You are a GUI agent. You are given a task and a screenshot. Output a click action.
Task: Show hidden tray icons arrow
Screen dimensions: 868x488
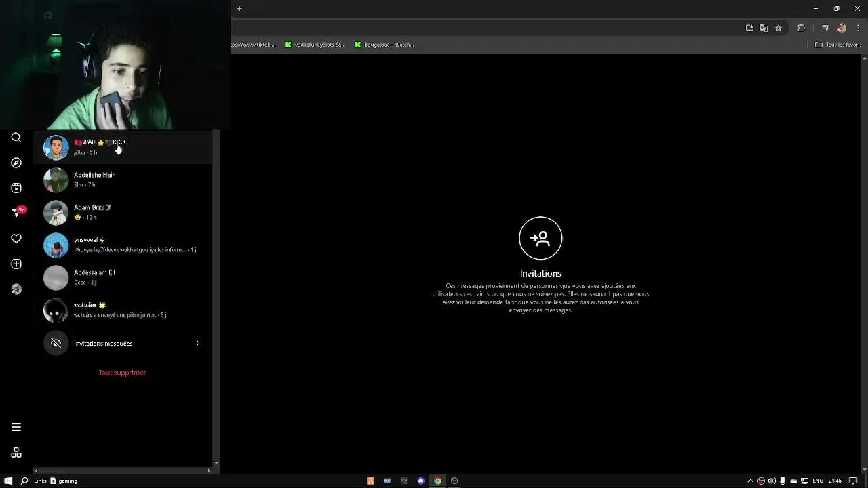click(750, 481)
